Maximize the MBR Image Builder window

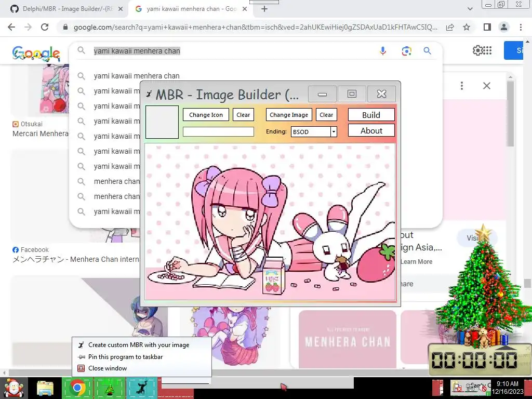[x=352, y=94]
